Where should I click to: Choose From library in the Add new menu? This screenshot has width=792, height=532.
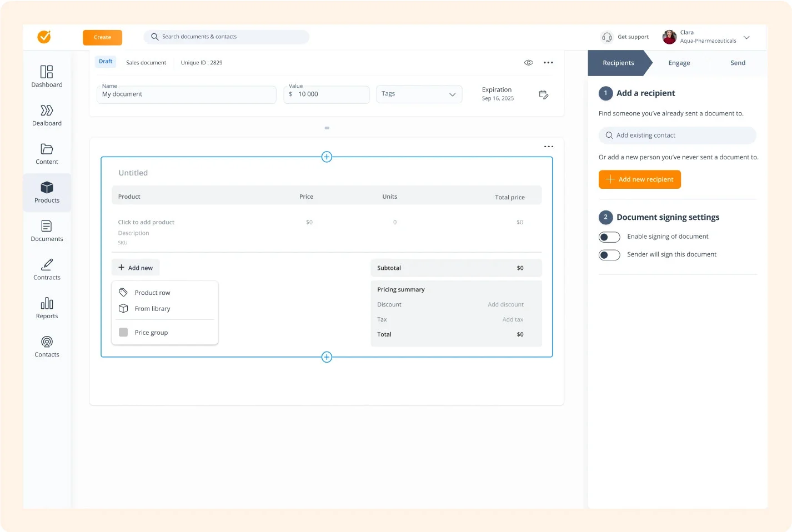tap(152, 308)
